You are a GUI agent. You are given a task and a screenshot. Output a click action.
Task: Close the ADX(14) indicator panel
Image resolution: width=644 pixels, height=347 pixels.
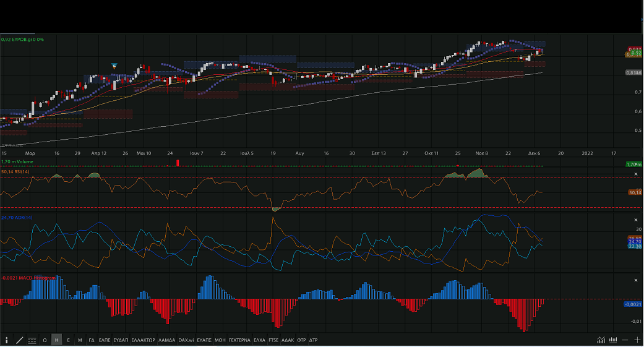(636, 220)
